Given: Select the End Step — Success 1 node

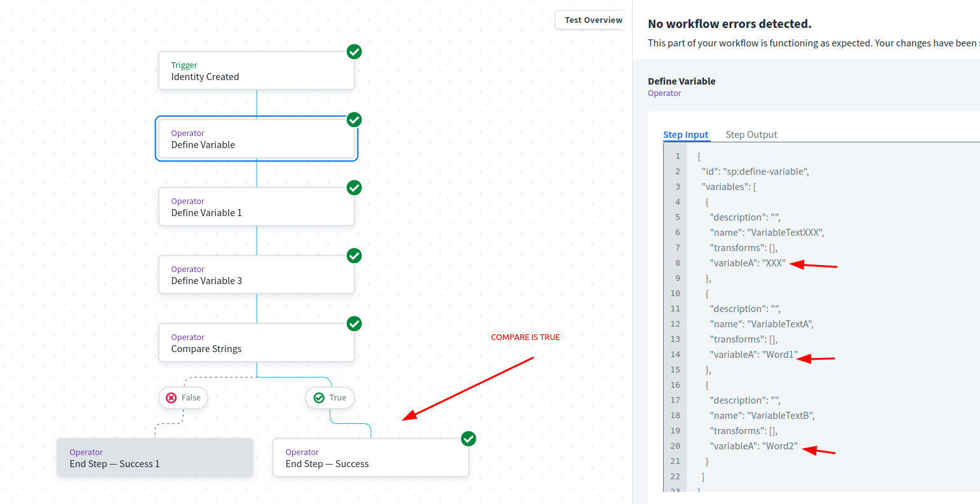Looking at the screenshot, I should [154, 458].
